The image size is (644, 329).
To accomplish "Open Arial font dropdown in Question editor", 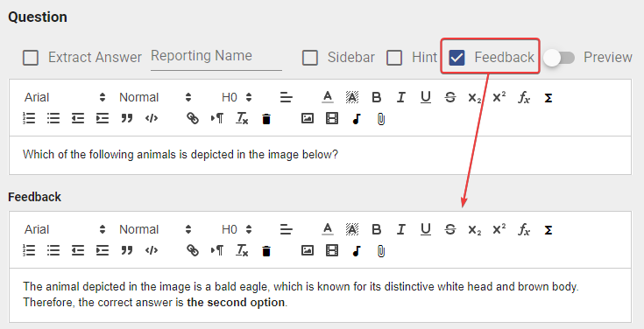I will (x=65, y=97).
